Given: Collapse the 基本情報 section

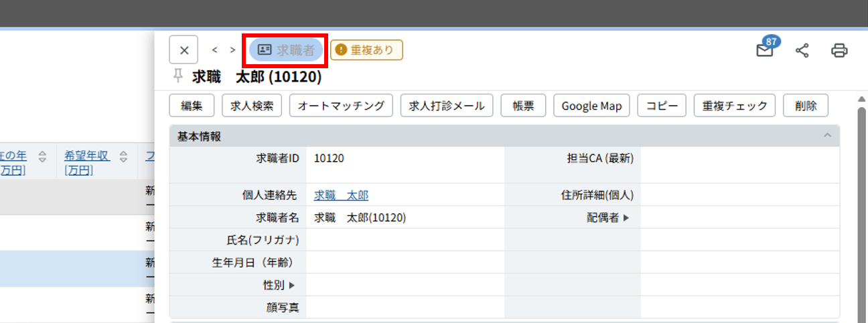Looking at the screenshot, I should pos(827,136).
